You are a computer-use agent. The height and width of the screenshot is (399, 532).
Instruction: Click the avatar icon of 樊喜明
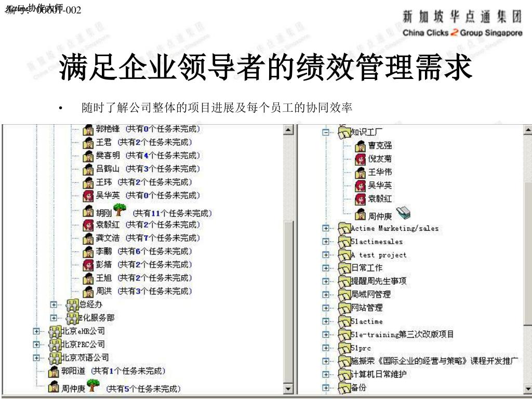pos(88,156)
